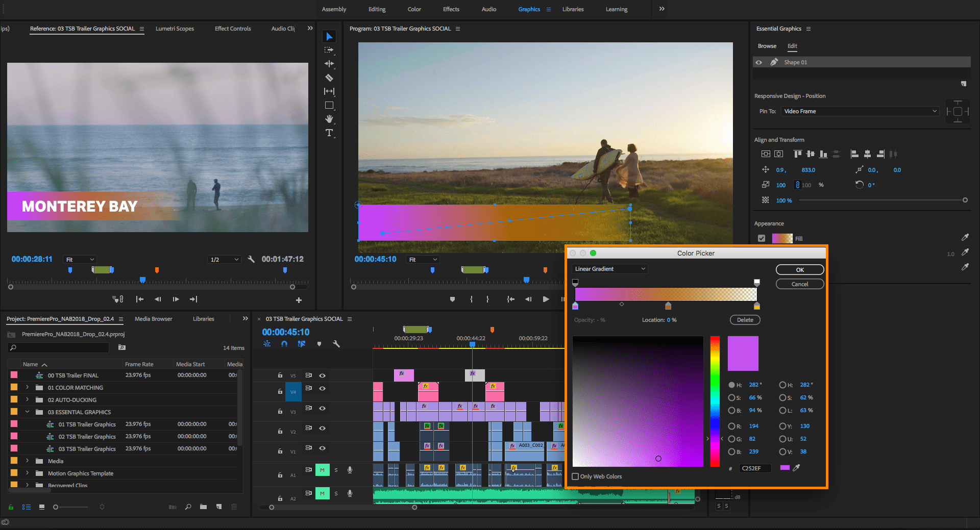Click the horizontal center align icon
The width and height of the screenshot is (980, 530).
point(867,154)
